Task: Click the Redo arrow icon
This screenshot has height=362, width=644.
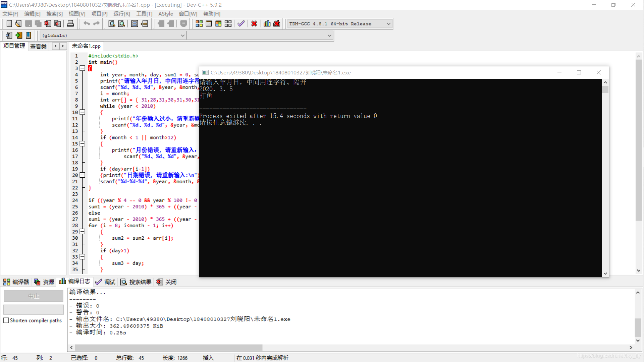Action: [x=96, y=23]
